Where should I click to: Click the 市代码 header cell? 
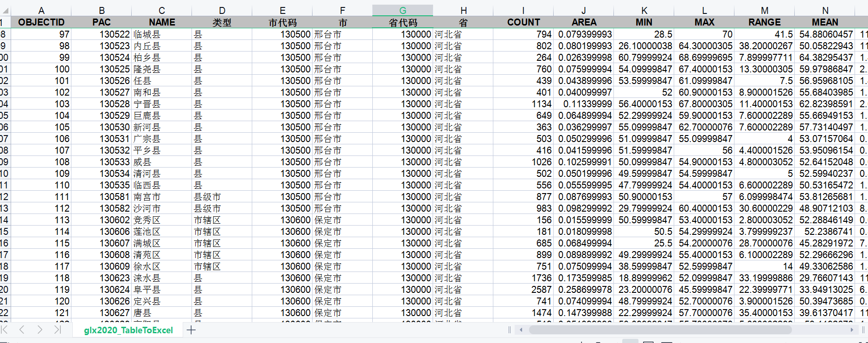(282, 22)
